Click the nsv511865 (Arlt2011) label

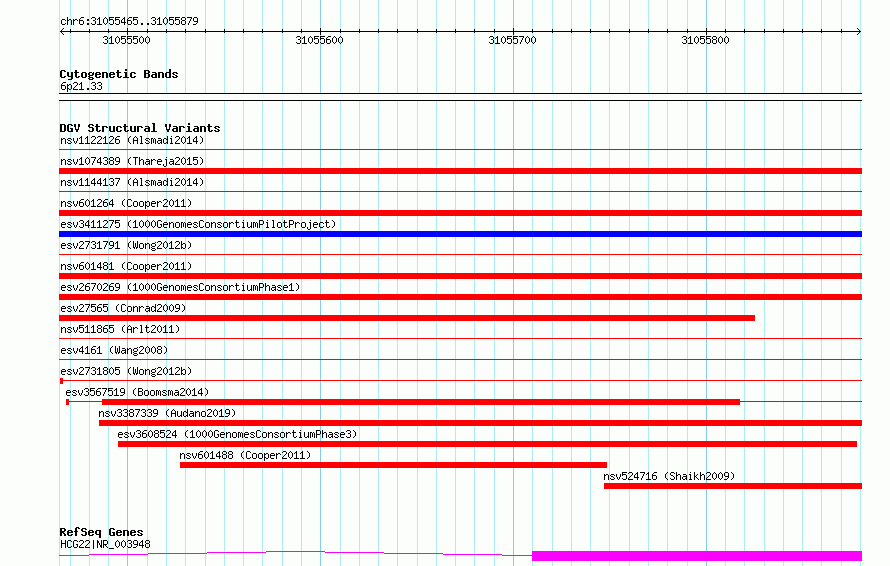(x=120, y=329)
